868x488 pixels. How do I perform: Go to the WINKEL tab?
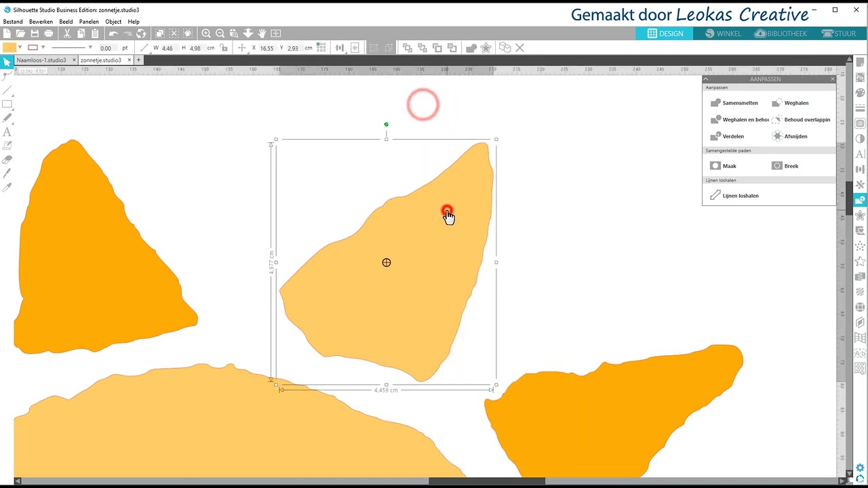click(723, 33)
